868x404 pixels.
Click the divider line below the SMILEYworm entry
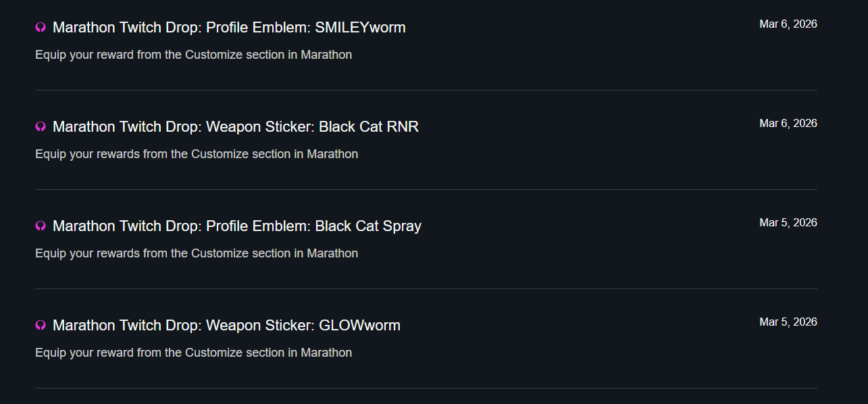click(x=426, y=90)
